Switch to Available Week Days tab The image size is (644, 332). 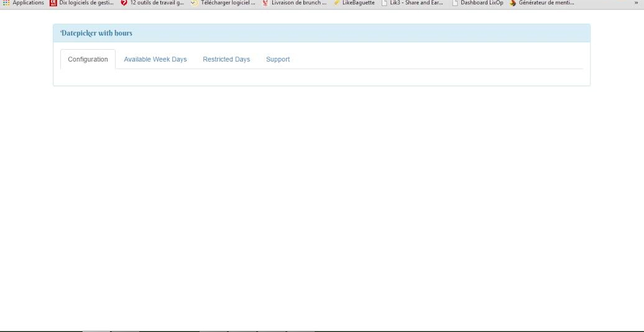point(155,59)
